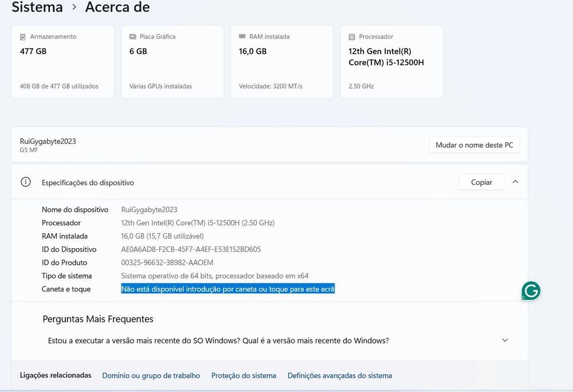
Task: Expand the Windows version FAQ chevron
Action: click(505, 340)
